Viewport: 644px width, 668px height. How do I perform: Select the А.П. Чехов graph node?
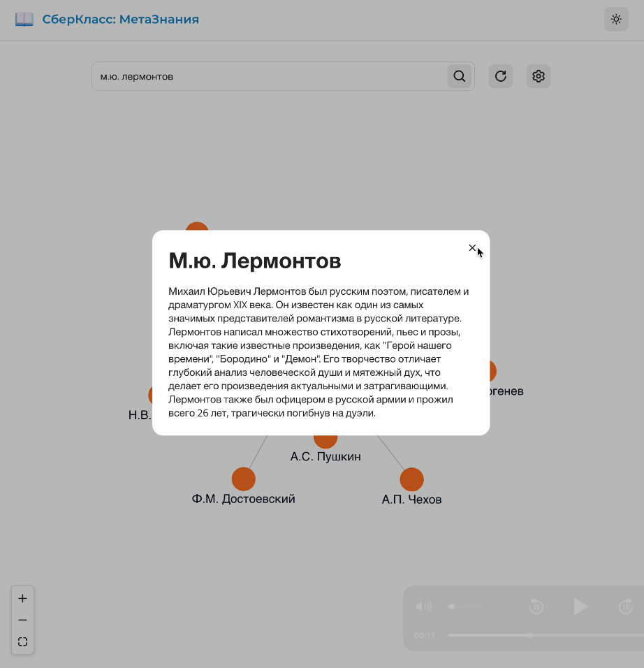coord(411,480)
